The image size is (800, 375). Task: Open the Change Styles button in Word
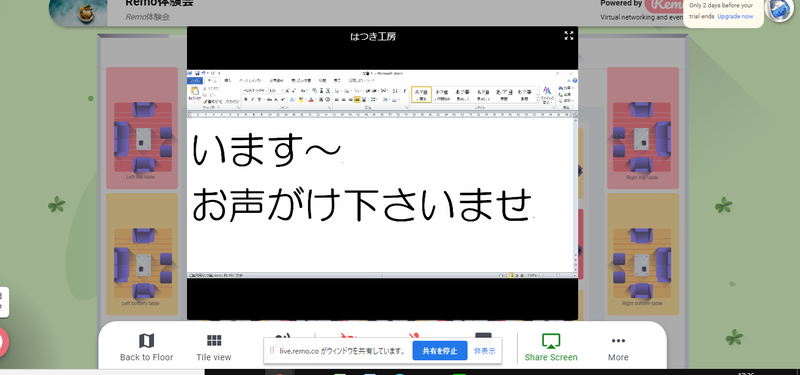(x=547, y=94)
